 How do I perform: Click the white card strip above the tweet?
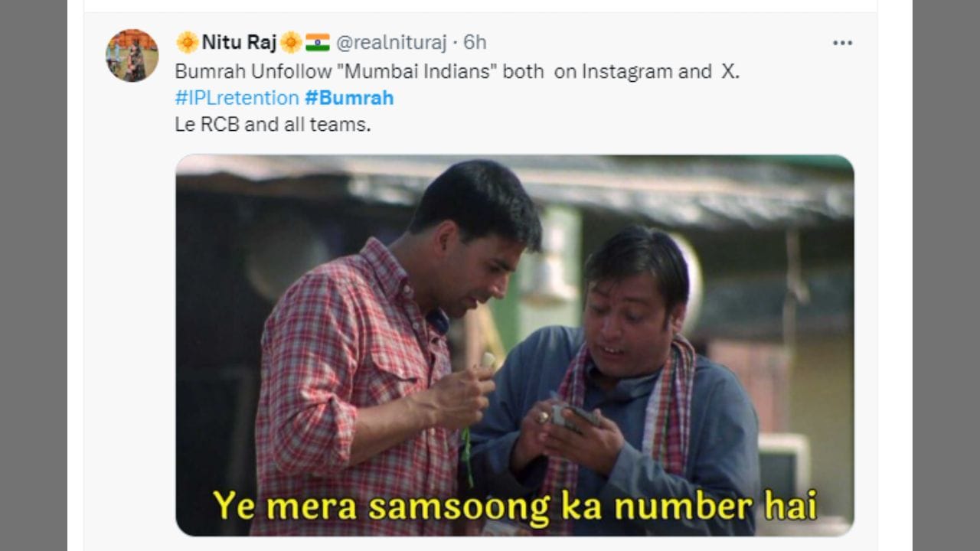point(481,5)
